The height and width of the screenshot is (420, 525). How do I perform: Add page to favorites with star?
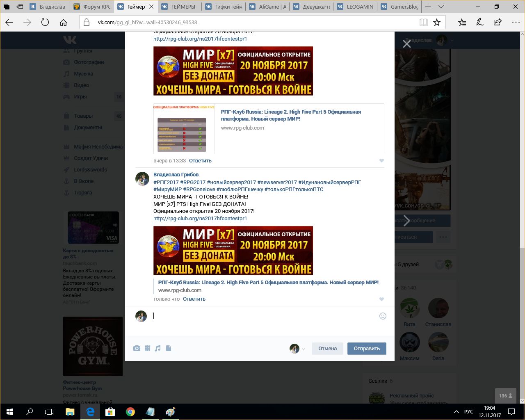(x=437, y=23)
